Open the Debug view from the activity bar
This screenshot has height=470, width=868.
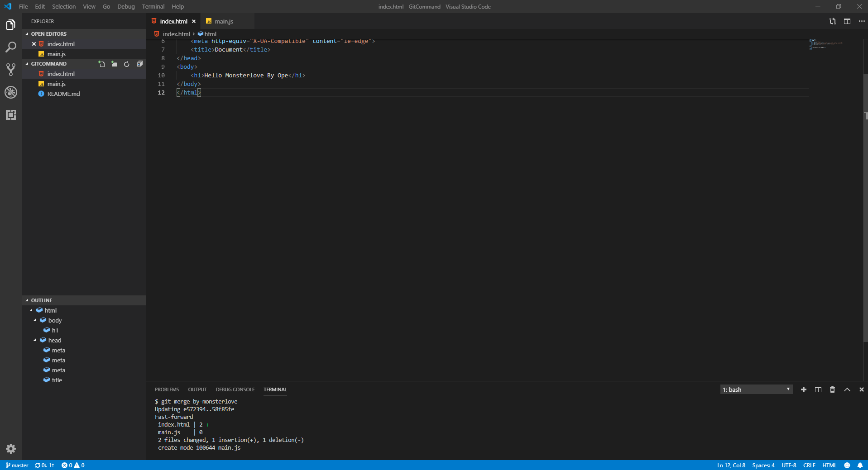11,92
